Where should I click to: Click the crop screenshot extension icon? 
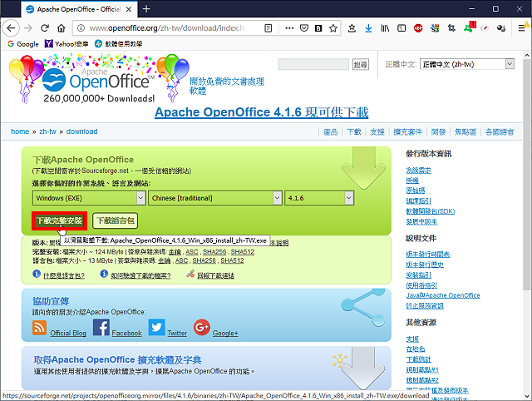451,28
